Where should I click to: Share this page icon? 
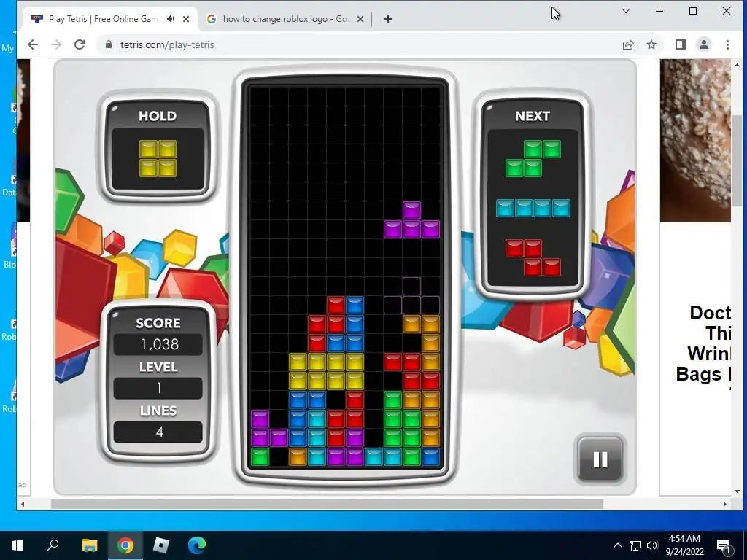click(628, 44)
